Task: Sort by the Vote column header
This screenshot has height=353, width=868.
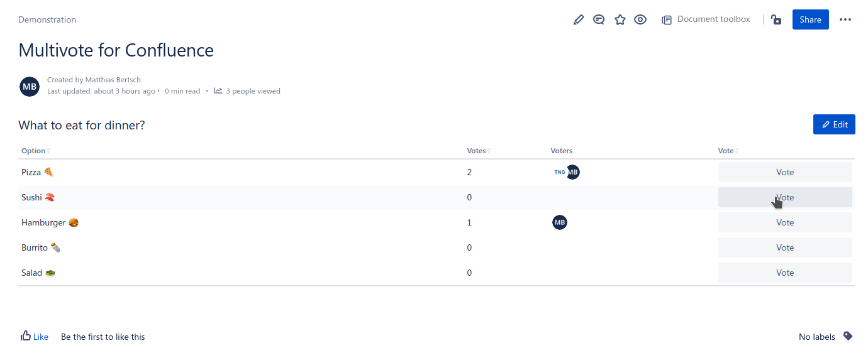Action: (727, 151)
